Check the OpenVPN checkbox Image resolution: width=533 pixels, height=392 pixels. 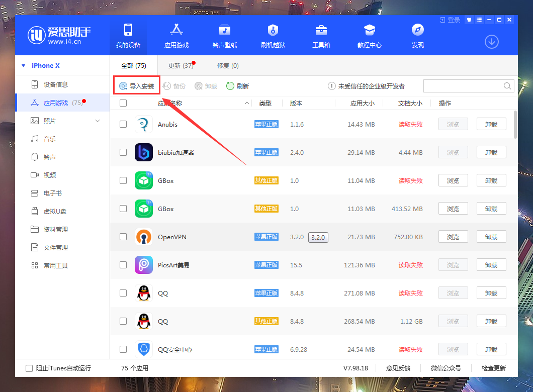(123, 237)
